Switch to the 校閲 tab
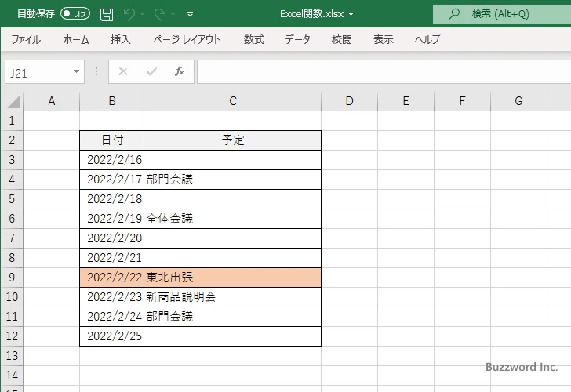571x392 pixels. click(x=342, y=39)
